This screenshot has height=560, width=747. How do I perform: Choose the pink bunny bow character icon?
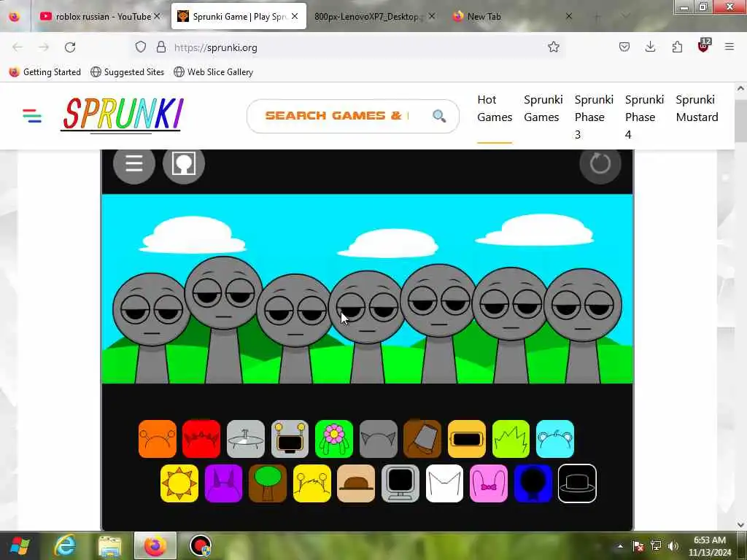pyautogui.click(x=489, y=483)
